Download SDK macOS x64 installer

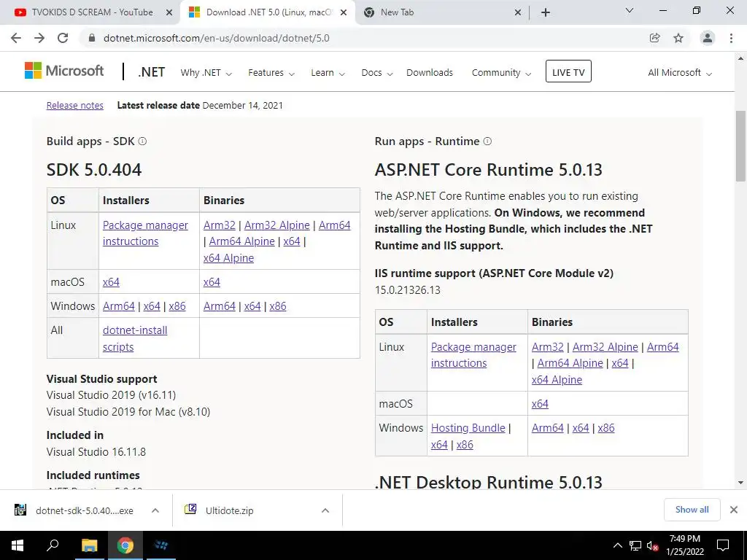coord(111,282)
